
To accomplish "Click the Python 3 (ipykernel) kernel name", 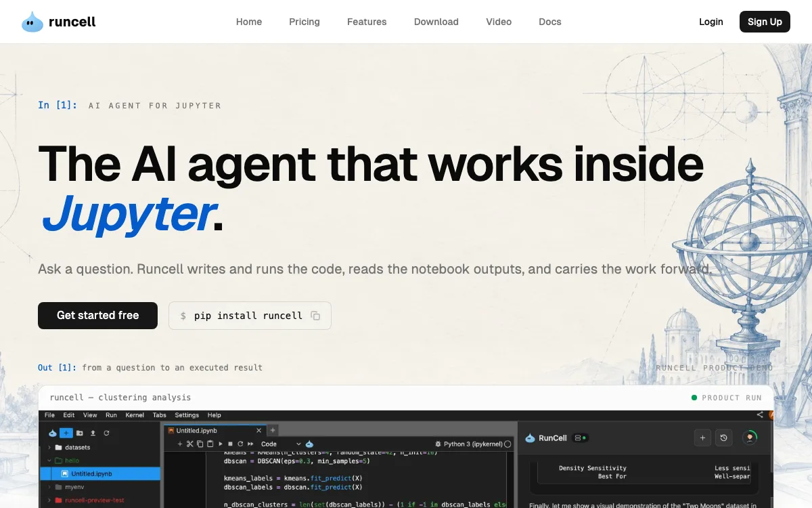I will (x=473, y=444).
